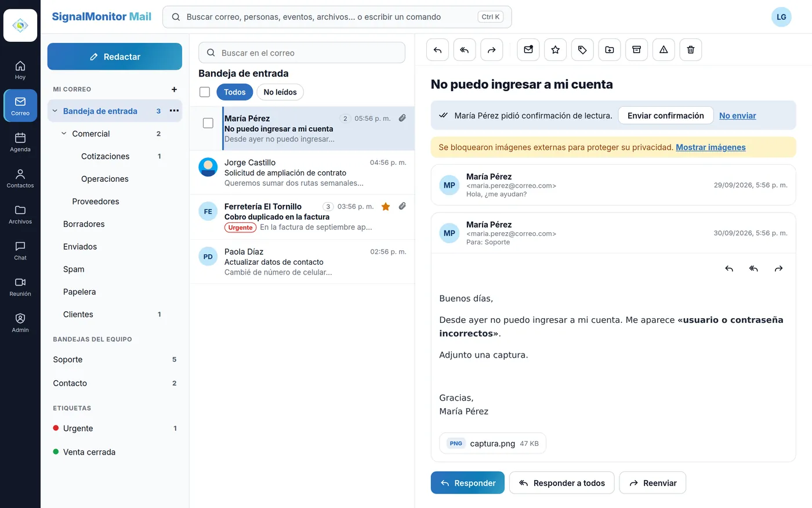Click forward arrow icon in the top toolbar

(491, 50)
